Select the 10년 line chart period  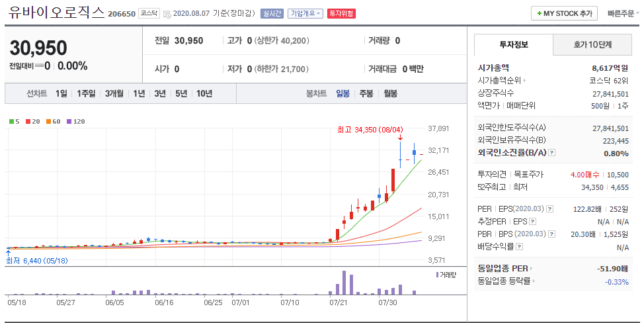pyautogui.click(x=204, y=94)
